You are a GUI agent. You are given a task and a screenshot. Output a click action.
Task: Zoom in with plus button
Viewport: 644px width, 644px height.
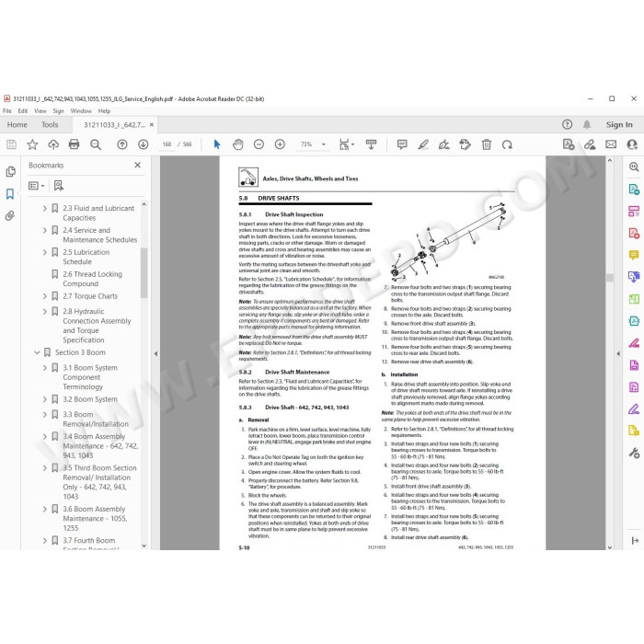tap(280, 144)
